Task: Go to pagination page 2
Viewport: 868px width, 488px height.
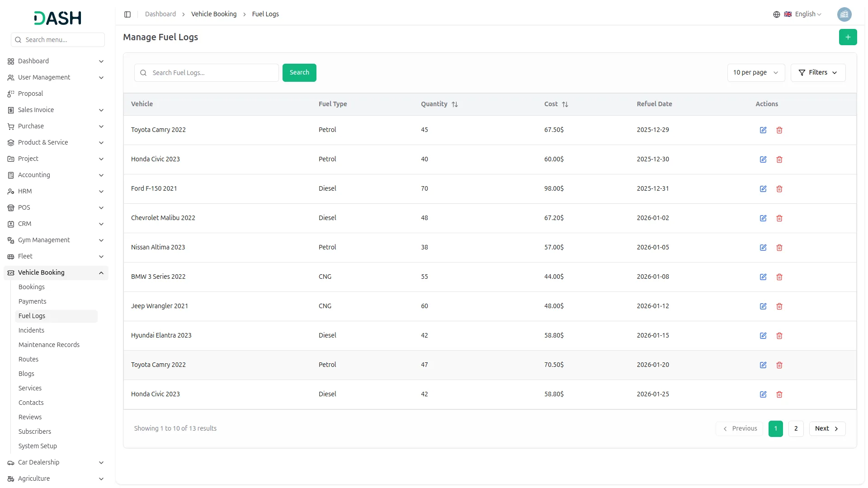Action: (796, 429)
